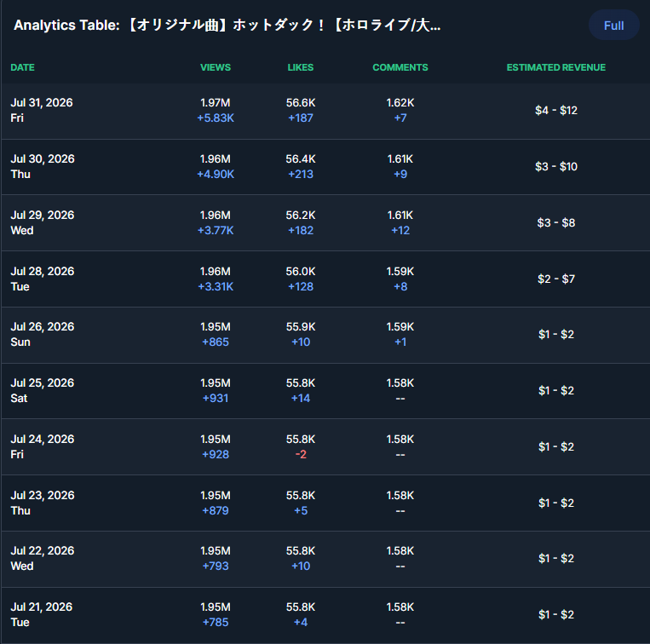The height and width of the screenshot is (644, 650).
Task: Click the DATE column header
Action: pos(22,67)
